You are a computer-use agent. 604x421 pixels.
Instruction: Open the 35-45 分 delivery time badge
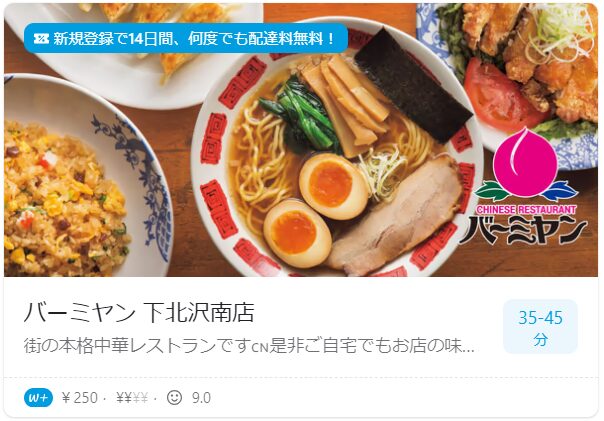(x=540, y=327)
